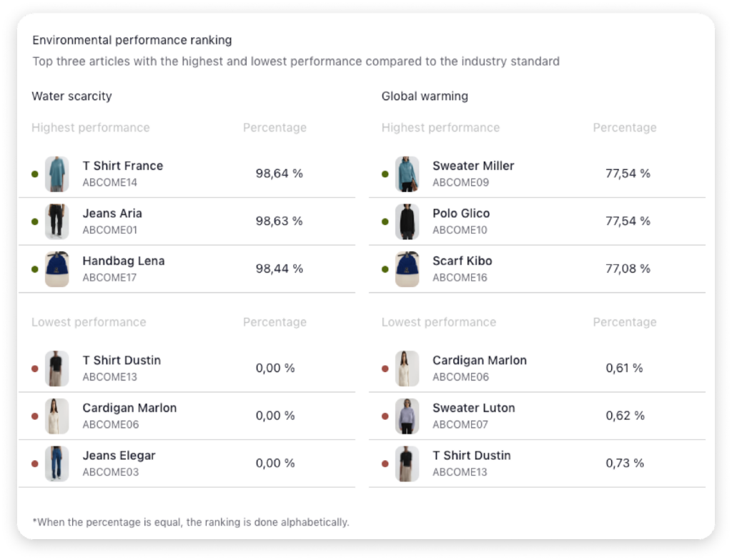Click the green dot next to Scarf Kibo
732x560 pixels.
(385, 269)
